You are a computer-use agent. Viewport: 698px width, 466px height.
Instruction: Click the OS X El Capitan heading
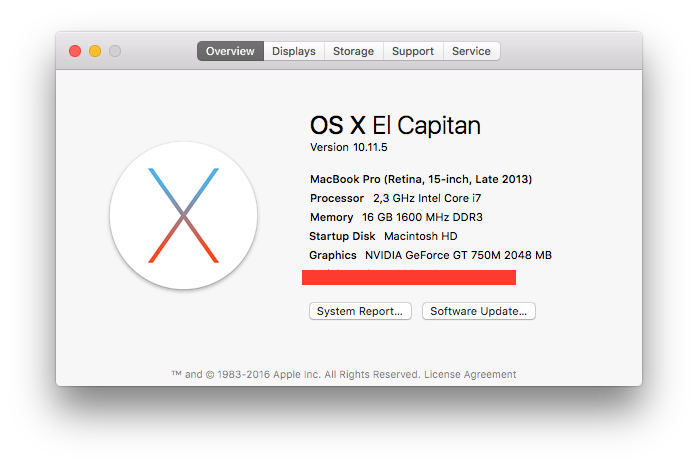point(395,125)
